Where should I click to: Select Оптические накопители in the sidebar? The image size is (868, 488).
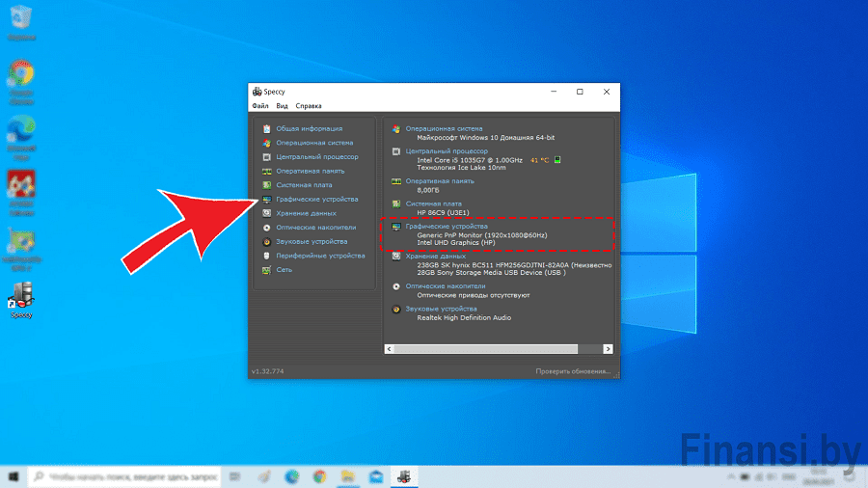316,228
